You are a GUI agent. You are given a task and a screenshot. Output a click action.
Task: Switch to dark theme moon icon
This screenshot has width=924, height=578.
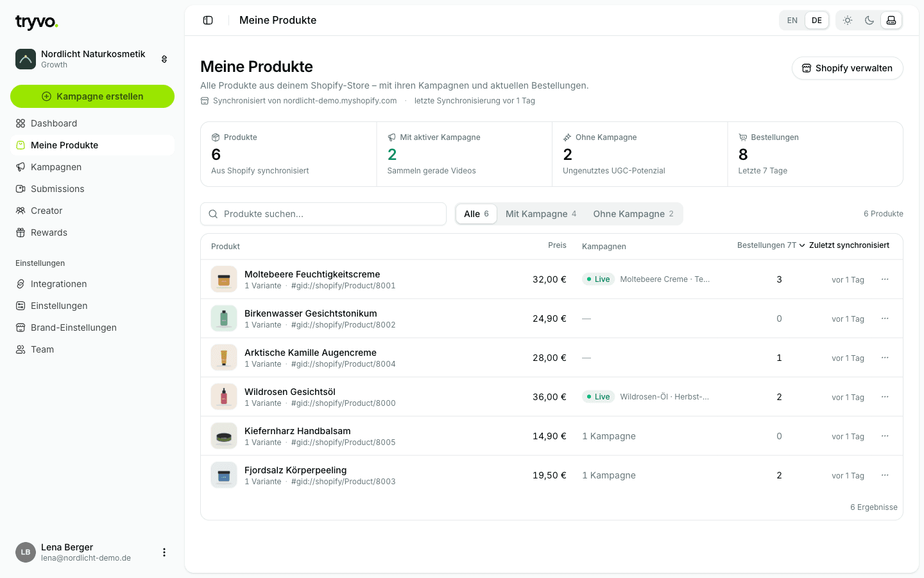pos(869,21)
